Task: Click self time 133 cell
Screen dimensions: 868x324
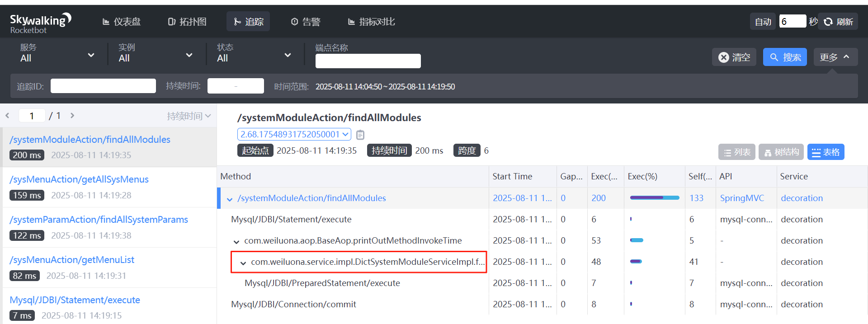Action: [696, 198]
